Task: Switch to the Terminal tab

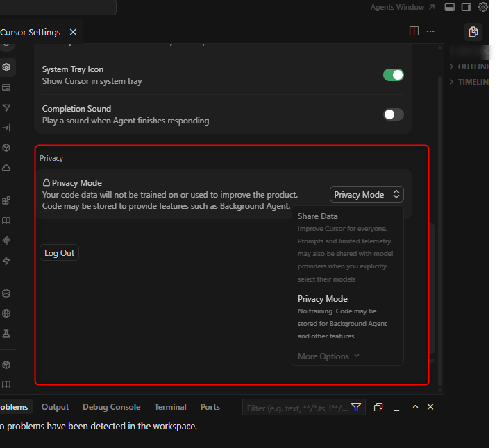Action: pyautogui.click(x=170, y=407)
